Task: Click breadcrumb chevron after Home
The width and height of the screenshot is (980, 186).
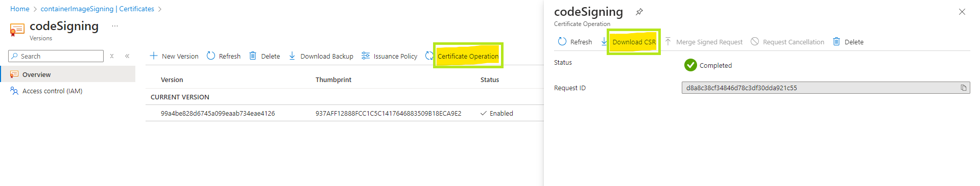Action: pos(35,9)
